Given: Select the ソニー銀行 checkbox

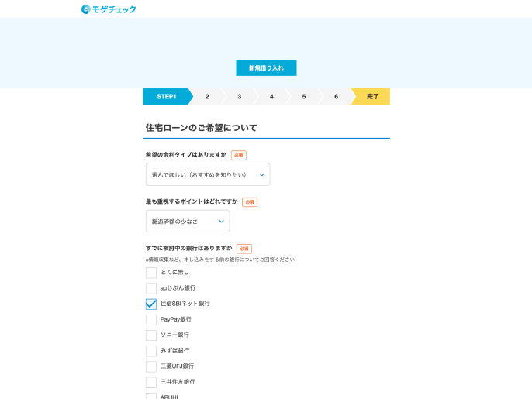Looking at the screenshot, I should [x=151, y=335].
